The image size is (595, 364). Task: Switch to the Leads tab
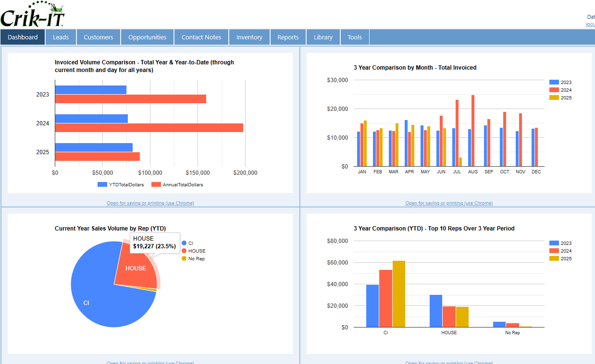click(x=61, y=37)
